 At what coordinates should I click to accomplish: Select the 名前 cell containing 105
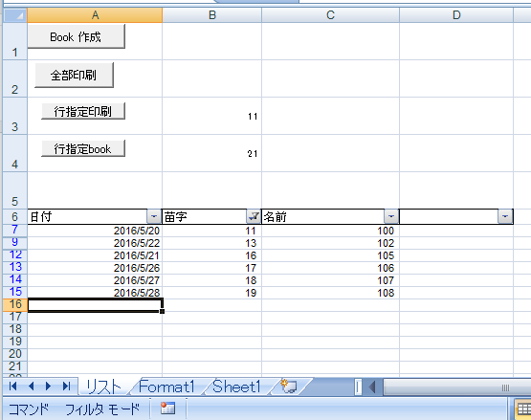click(x=330, y=255)
